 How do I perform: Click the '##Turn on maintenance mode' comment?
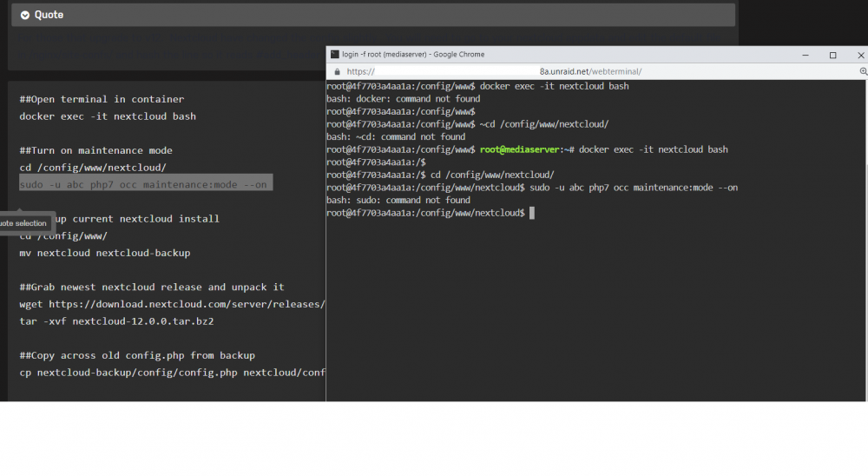tap(95, 151)
